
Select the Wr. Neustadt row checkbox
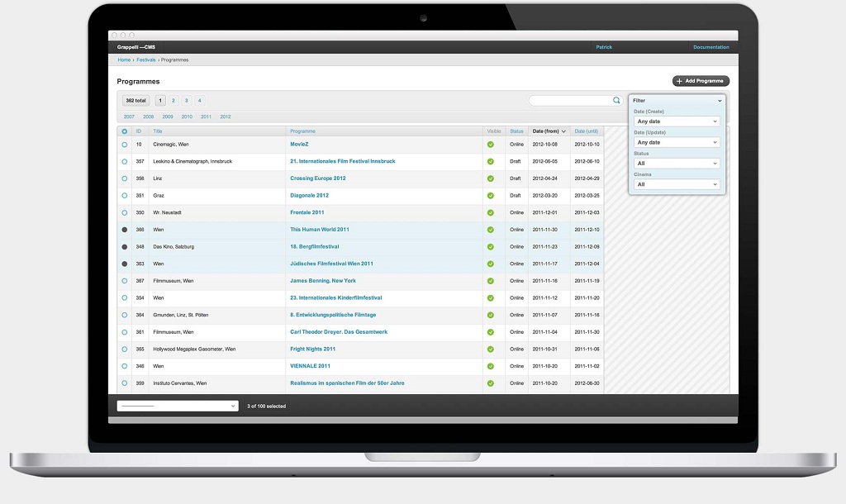coord(125,212)
